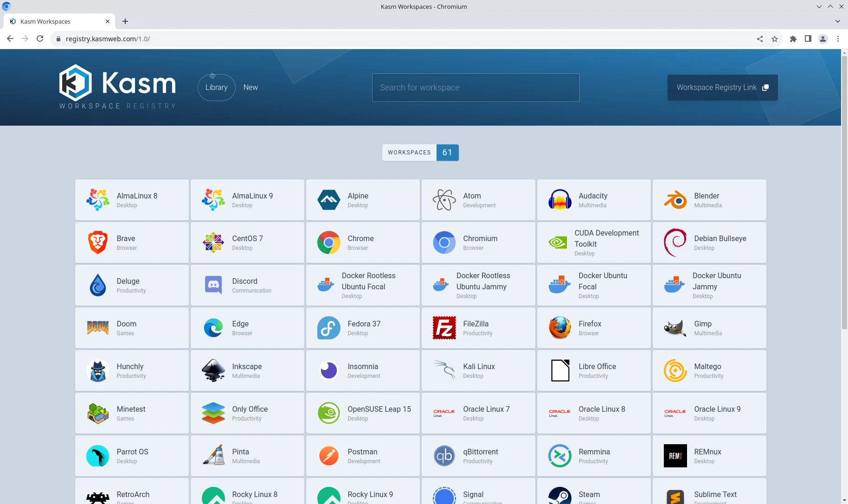The height and width of the screenshot is (504, 848).
Task: Open the Audacity headphones icon
Action: coord(559,200)
